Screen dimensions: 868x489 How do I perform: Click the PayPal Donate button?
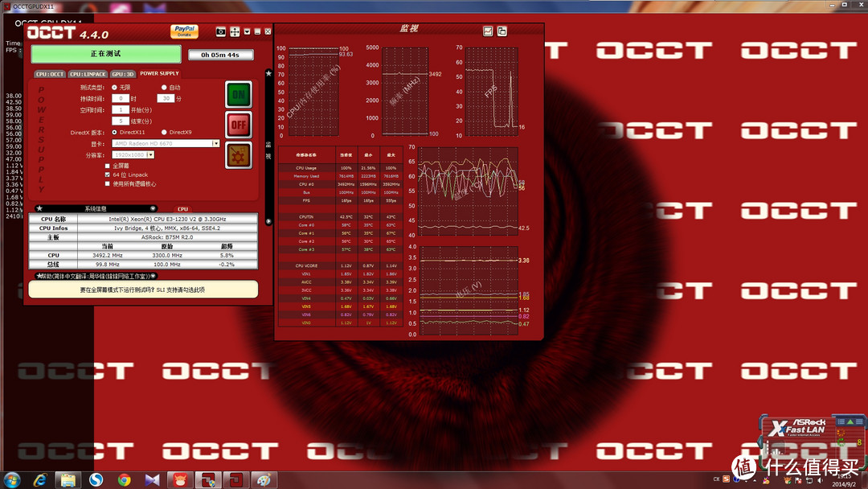[x=184, y=31]
